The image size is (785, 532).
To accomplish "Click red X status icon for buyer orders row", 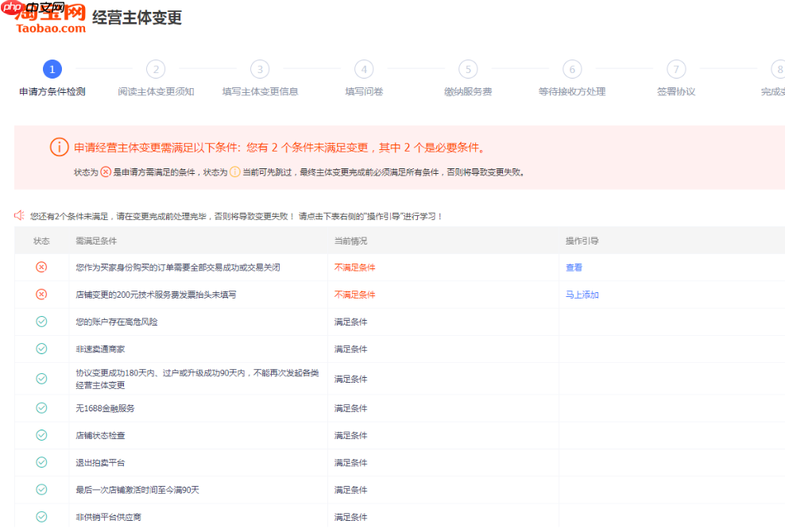I will click(41, 268).
